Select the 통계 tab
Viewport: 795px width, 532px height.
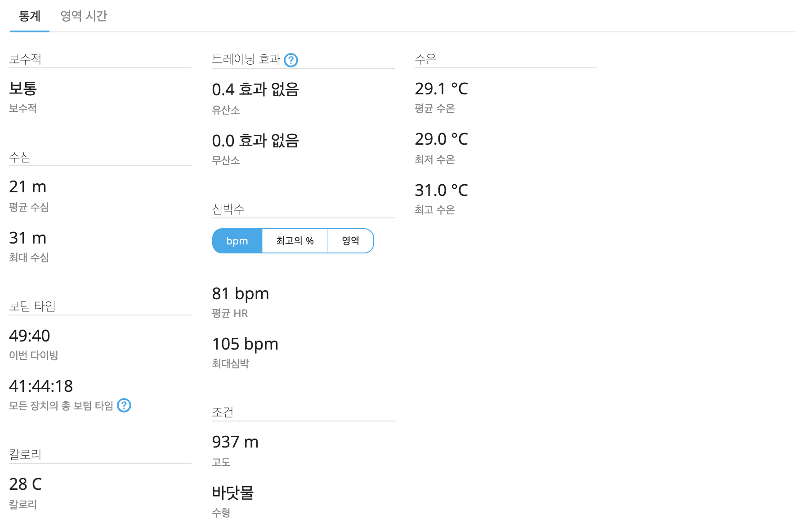30,16
